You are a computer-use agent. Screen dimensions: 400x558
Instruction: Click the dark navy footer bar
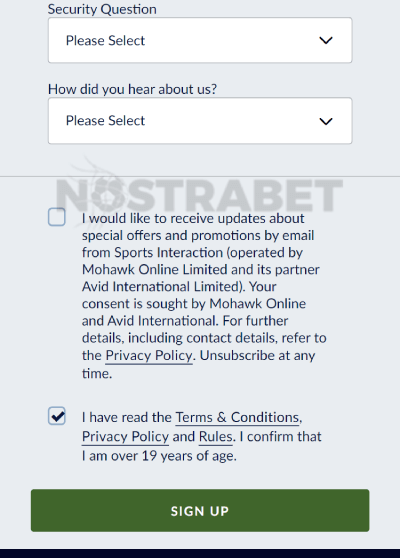tap(200, 553)
